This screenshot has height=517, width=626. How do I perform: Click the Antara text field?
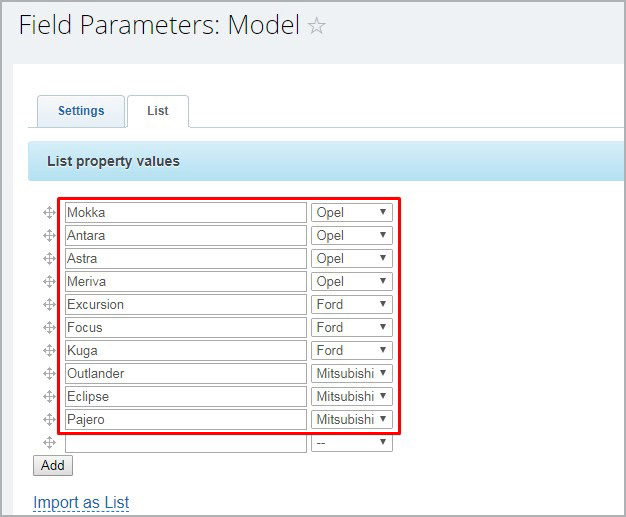(x=186, y=236)
